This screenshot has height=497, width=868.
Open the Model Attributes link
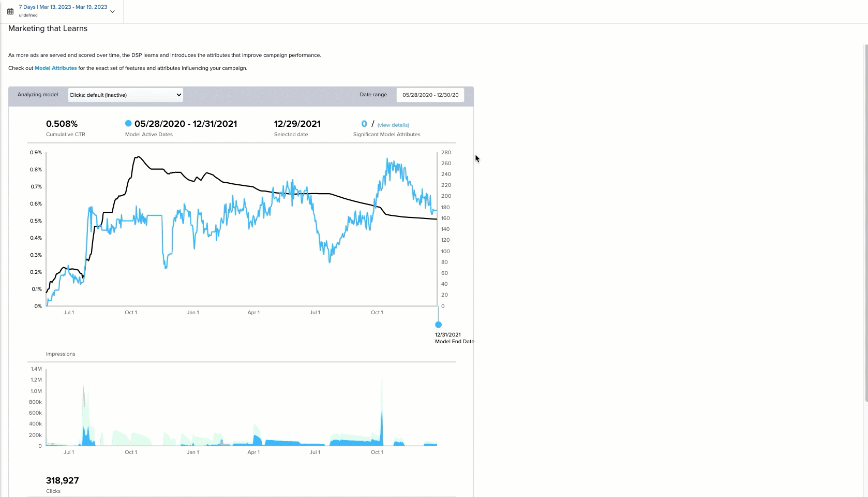(x=55, y=68)
